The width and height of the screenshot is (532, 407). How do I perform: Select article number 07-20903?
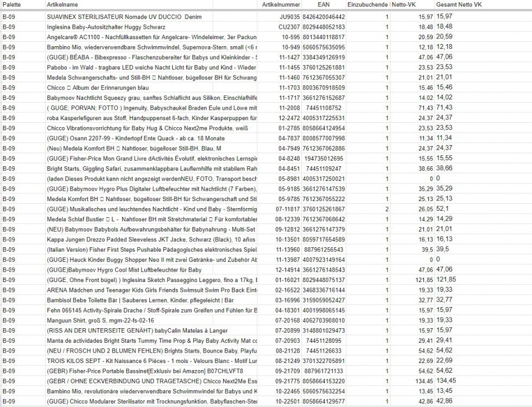point(288,341)
